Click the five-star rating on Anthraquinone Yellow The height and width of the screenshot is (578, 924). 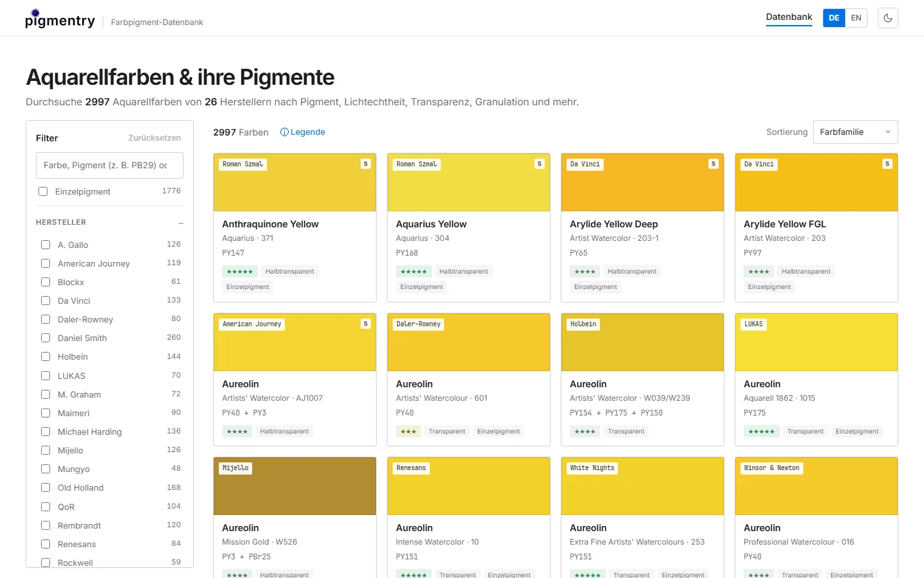[x=240, y=272]
